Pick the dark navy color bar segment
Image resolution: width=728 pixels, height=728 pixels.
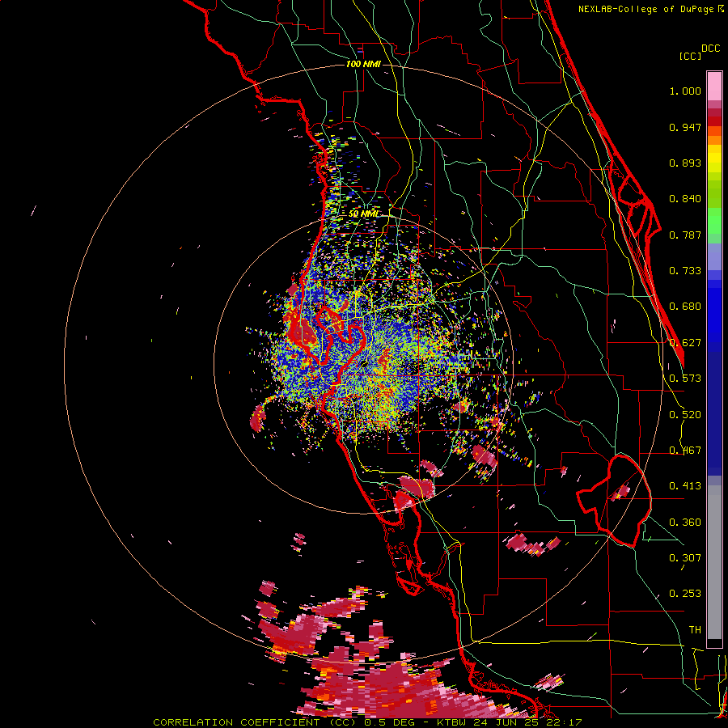pos(714,413)
